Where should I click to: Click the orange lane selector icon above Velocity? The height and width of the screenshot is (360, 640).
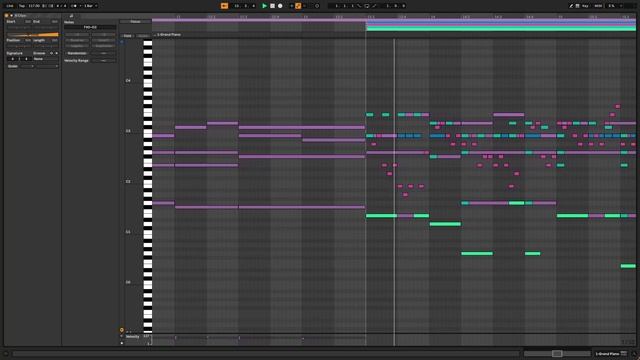point(122,330)
